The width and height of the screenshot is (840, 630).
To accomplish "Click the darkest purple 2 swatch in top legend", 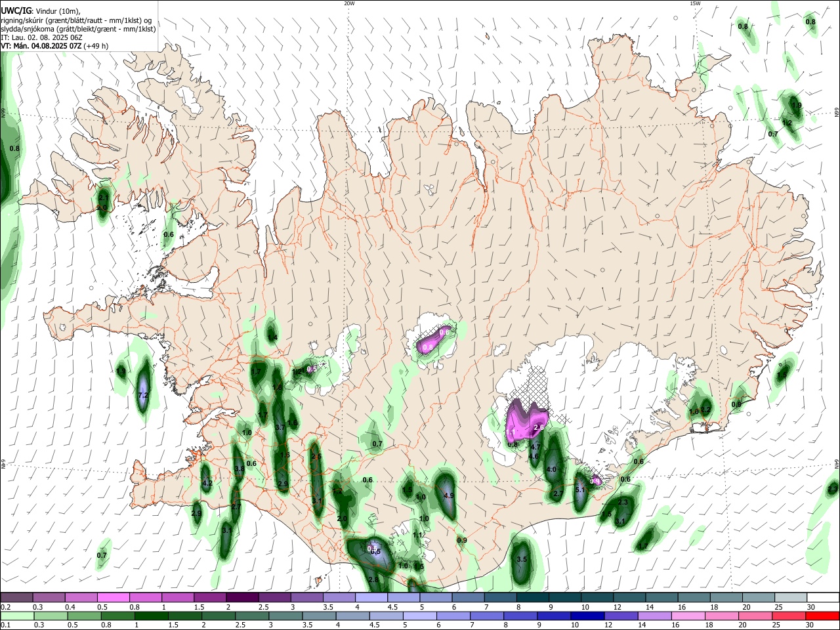I will [242, 597].
